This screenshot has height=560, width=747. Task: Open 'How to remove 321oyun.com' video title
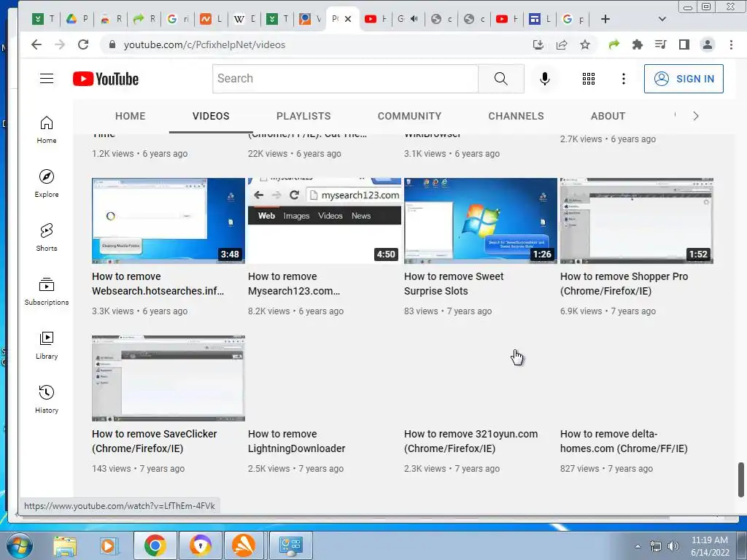pyautogui.click(x=471, y=441)
